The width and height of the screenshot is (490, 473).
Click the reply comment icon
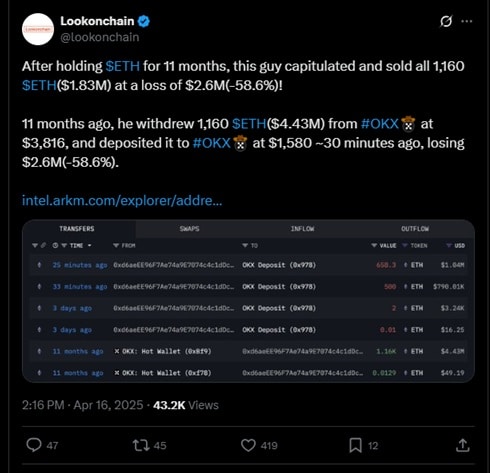34,445
